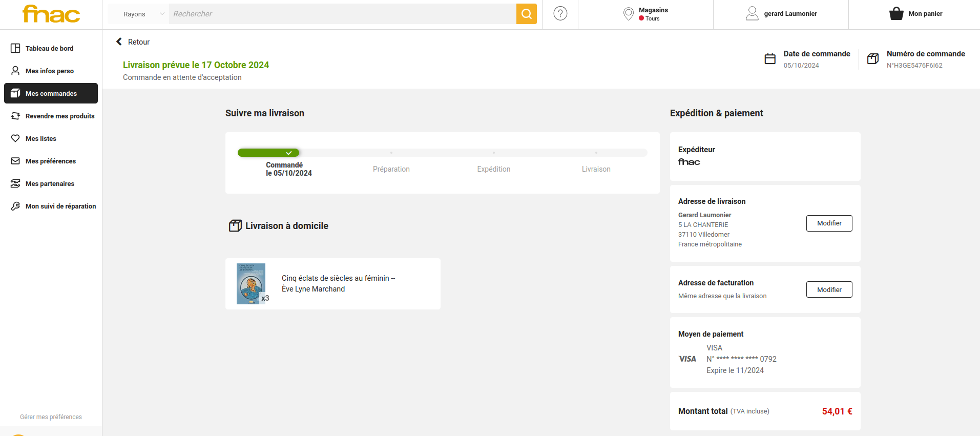Click the fnac logo
This screenshot has height=436, width=980.
[51, 14]
